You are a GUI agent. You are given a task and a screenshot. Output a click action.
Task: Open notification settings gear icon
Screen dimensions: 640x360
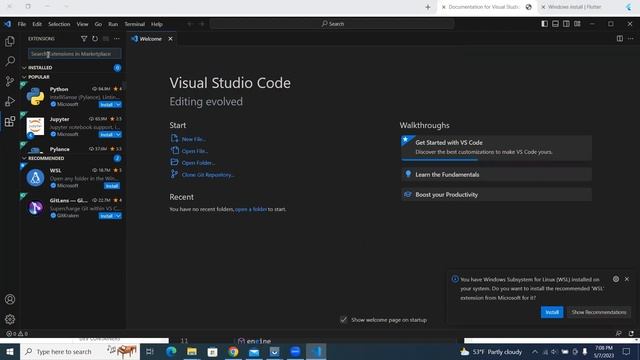click(x=616, y=279)
